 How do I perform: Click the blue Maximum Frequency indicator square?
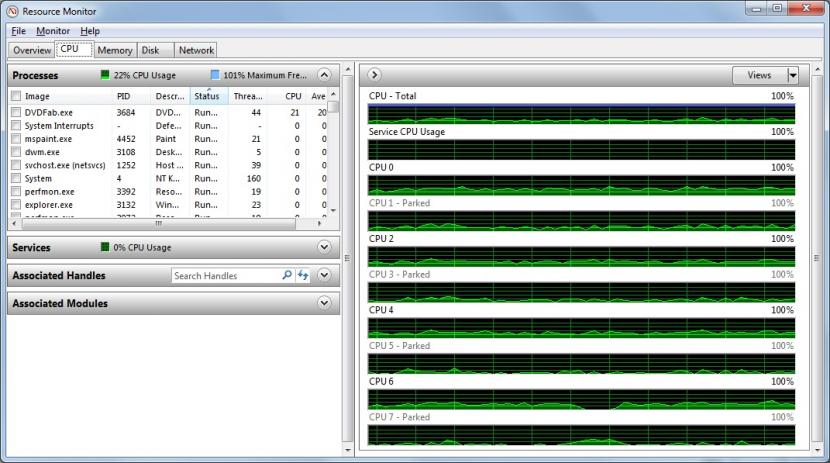215,75
